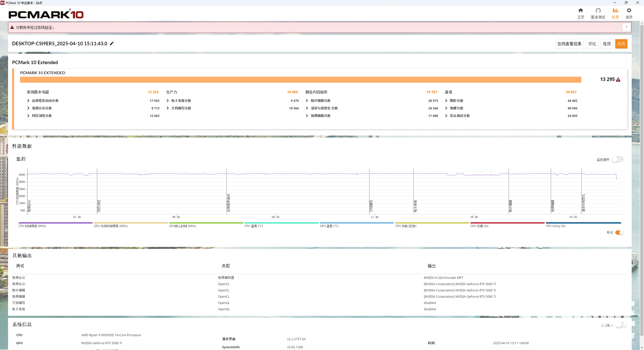The image size is (644, 350).
Task: Click the 对比 compare button
Action: pos(592,44)
